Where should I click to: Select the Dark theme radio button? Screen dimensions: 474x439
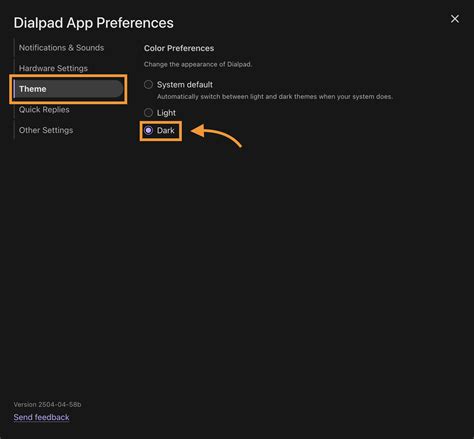click(x=148, y=130)
